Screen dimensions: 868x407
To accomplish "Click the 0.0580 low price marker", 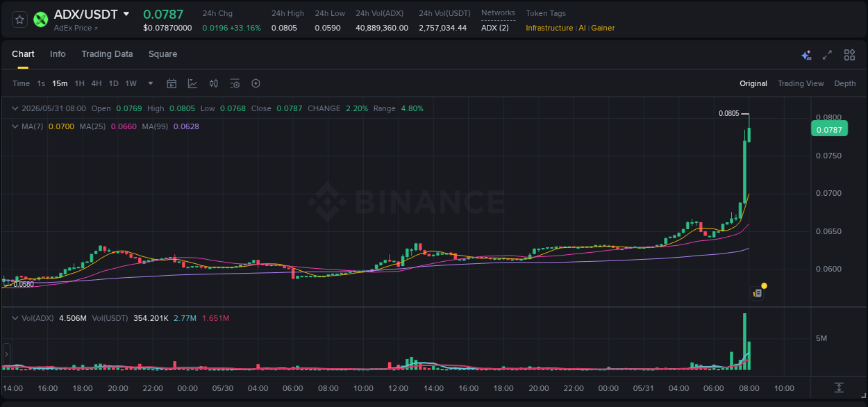I will (x=24, y=284).
